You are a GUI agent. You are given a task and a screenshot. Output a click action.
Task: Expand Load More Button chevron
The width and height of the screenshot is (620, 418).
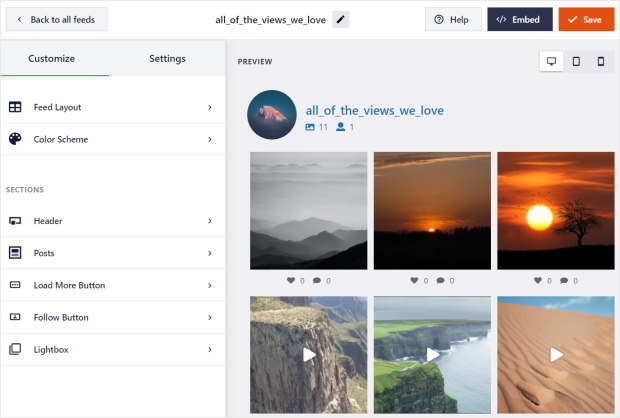tap(210, 285)
